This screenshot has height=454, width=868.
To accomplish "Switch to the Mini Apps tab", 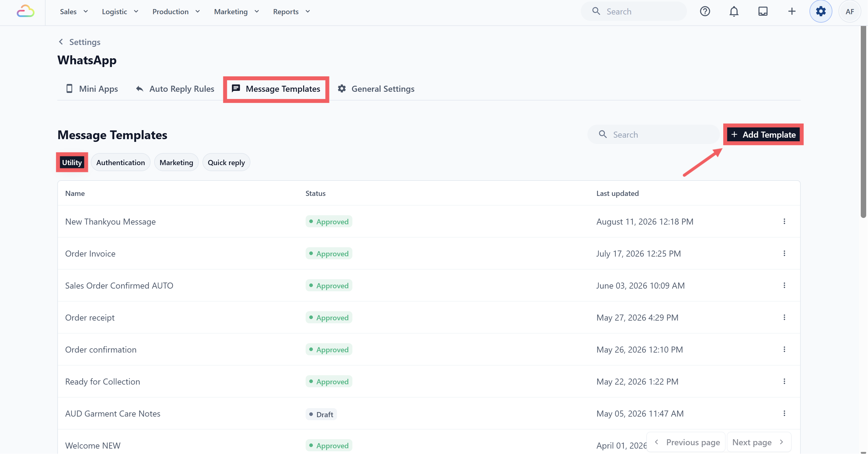I will pos(92,89).
